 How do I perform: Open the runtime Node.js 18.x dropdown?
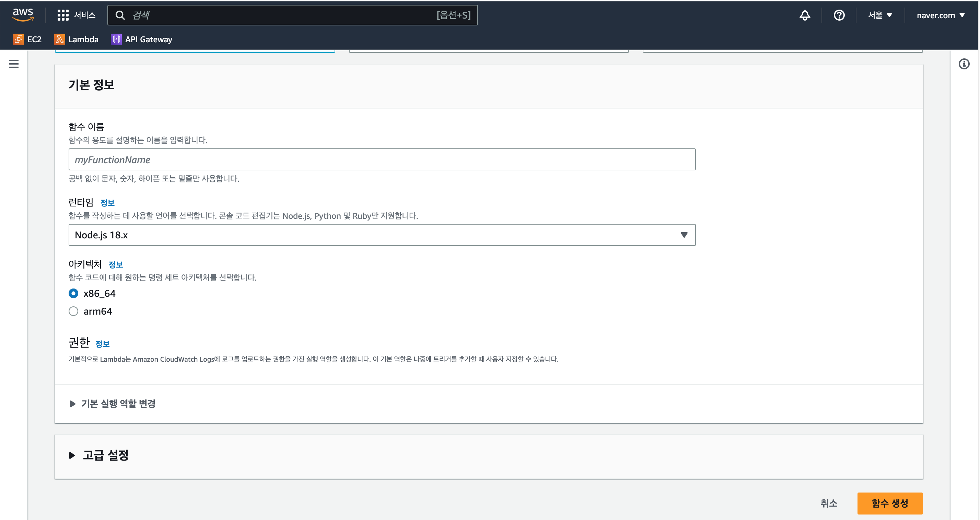coord(382,235)
